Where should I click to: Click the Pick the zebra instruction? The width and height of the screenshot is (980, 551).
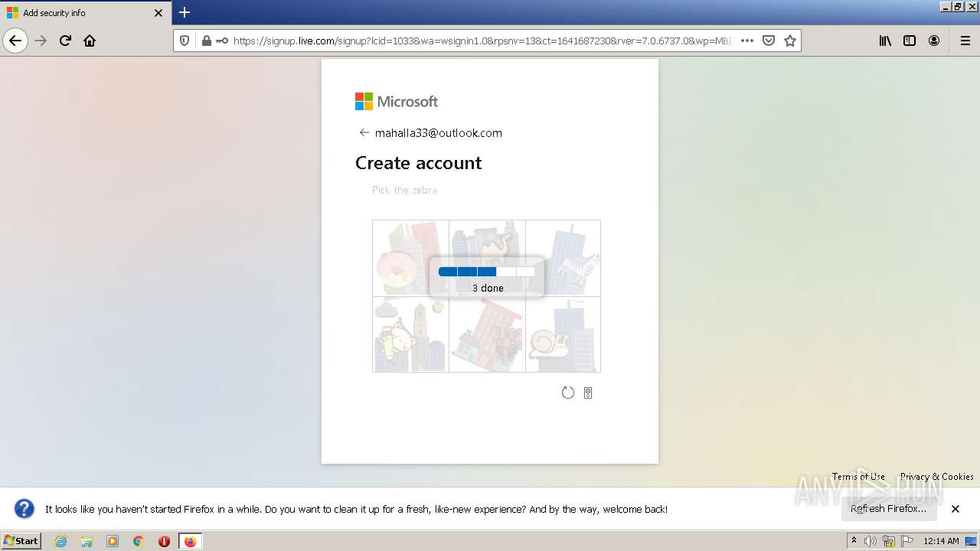(404, 190)
